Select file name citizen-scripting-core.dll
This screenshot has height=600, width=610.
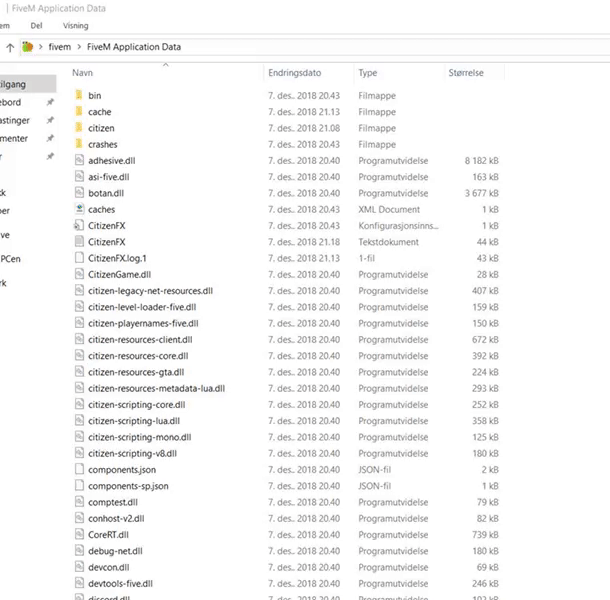click(137, 405)
